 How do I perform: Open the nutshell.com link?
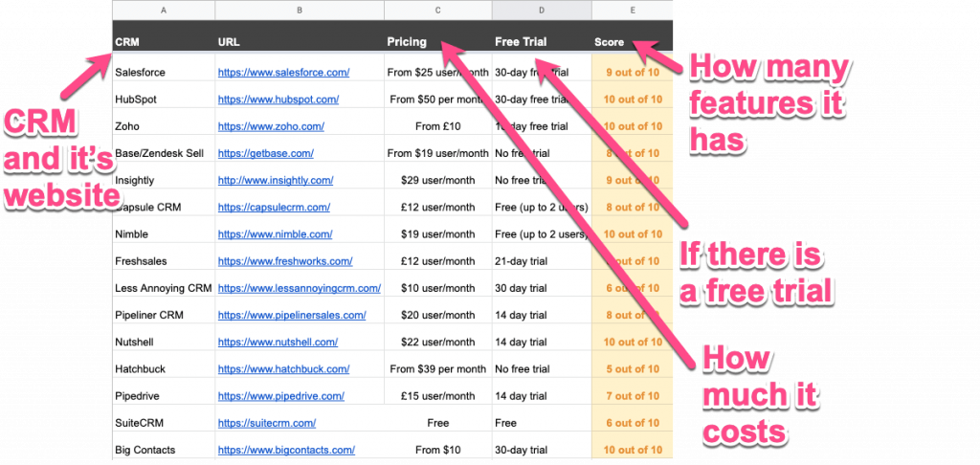[278, 342]
